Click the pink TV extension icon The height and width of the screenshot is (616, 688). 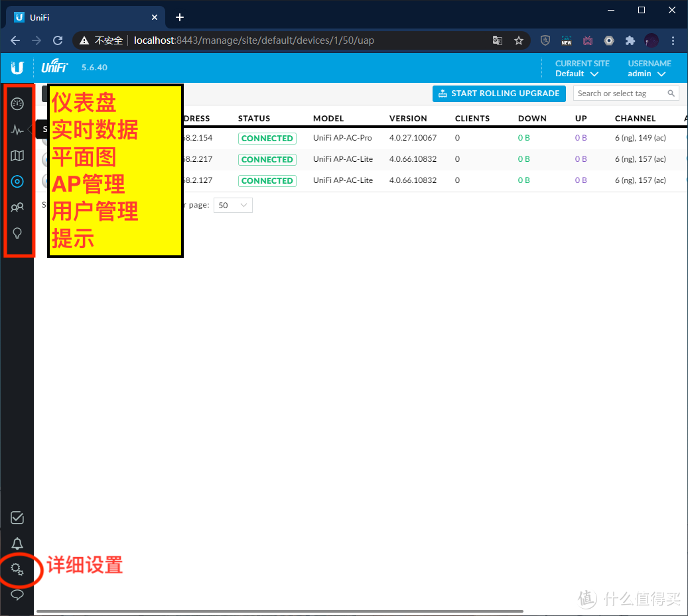[x=588, y=40]
